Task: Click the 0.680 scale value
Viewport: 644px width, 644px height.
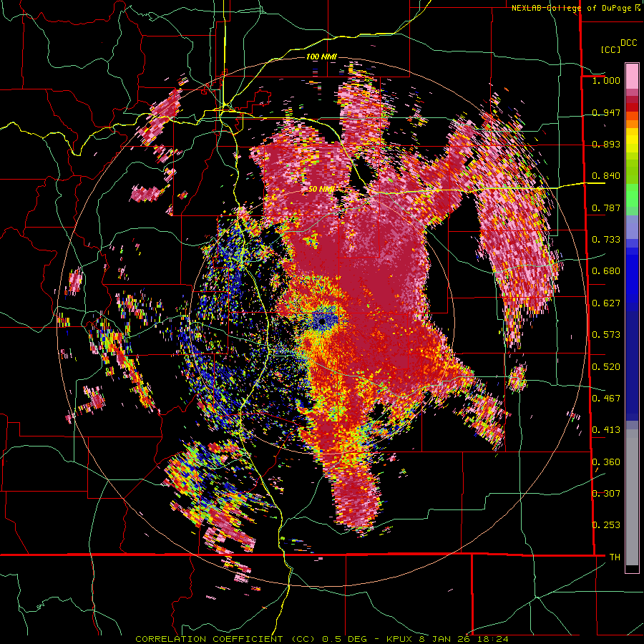Action: [x=606, y=271]
